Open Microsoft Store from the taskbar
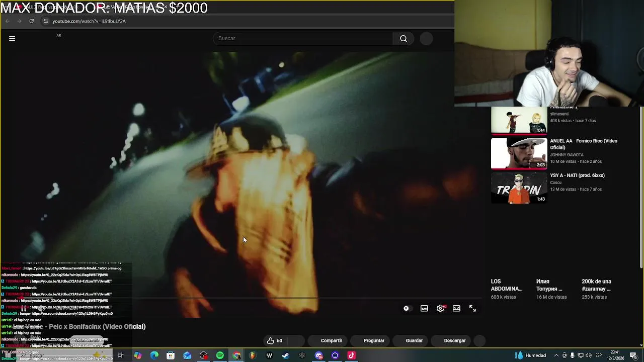The image size is (644, 362). [x=171, y=355]
